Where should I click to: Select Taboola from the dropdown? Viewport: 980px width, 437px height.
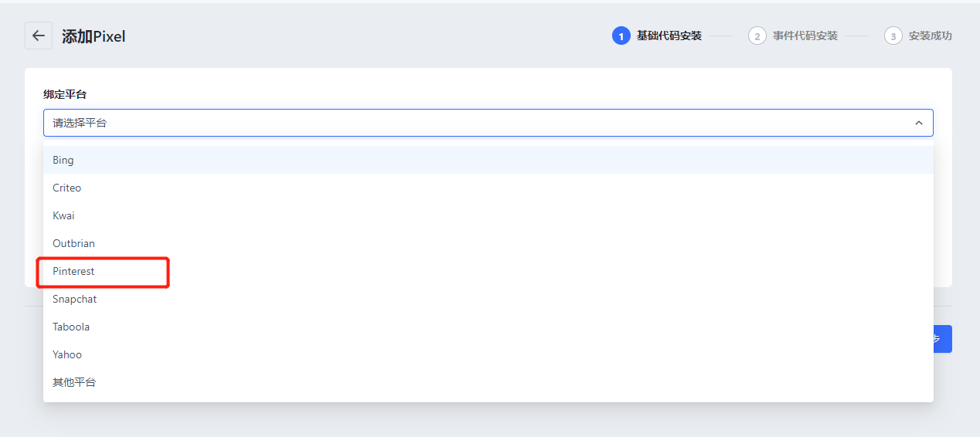click(x=71, y=327)
